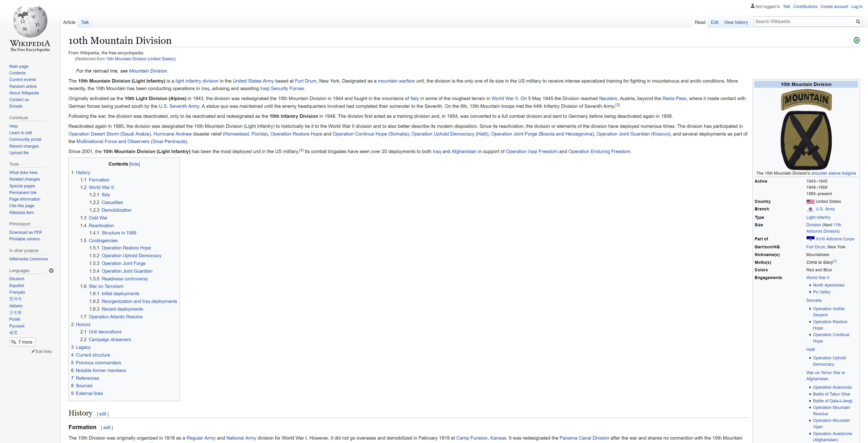This screenshot has width=868, height=443.
Task: Click Light Infantry in infobox
Action: pyautogui.click(x=818, y=217)
